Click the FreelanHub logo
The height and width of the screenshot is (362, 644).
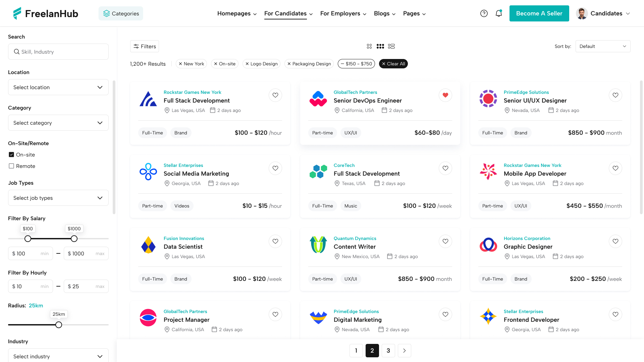[45, 13]
